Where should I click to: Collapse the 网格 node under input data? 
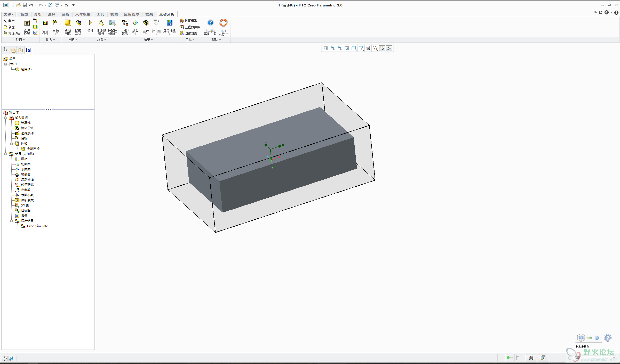pyautogui.click(x=11, y=144)
